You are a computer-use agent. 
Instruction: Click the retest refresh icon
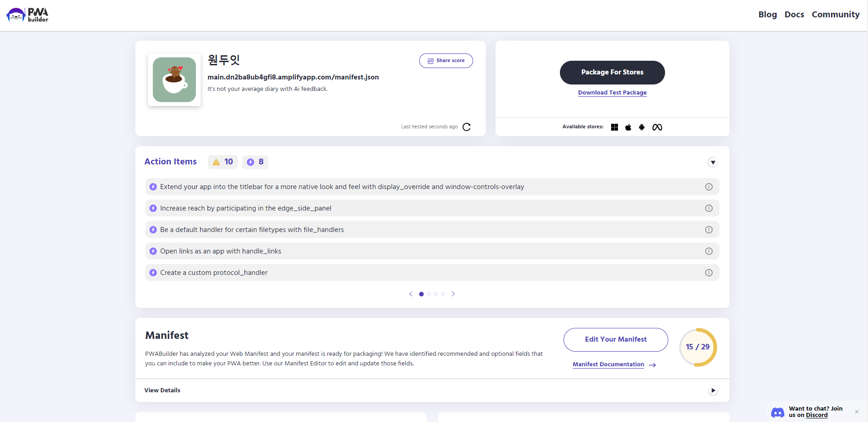(x=466, y=127)
